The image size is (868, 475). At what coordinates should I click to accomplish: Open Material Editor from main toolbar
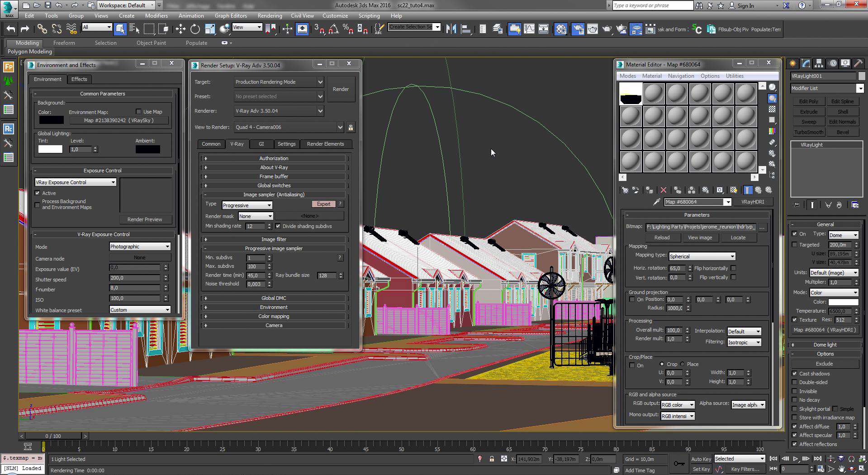(561, 29)
